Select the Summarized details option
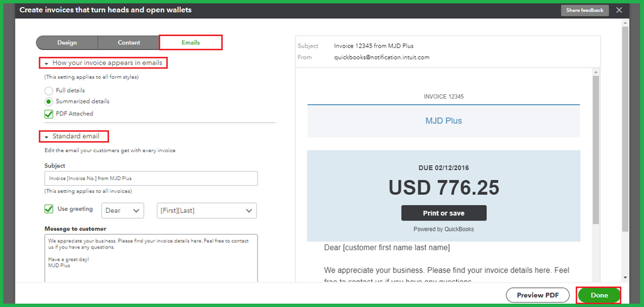The height and width of the screenshot is (307, 644). tap(48, 101)
